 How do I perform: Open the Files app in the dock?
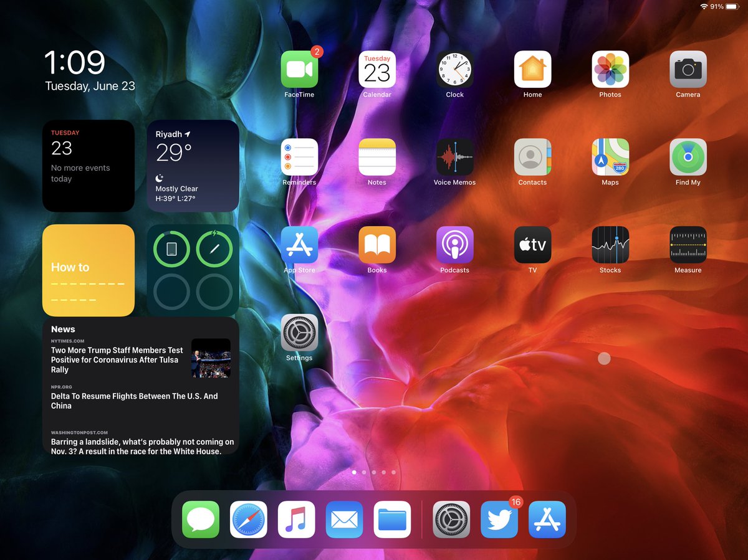[392, 520]
